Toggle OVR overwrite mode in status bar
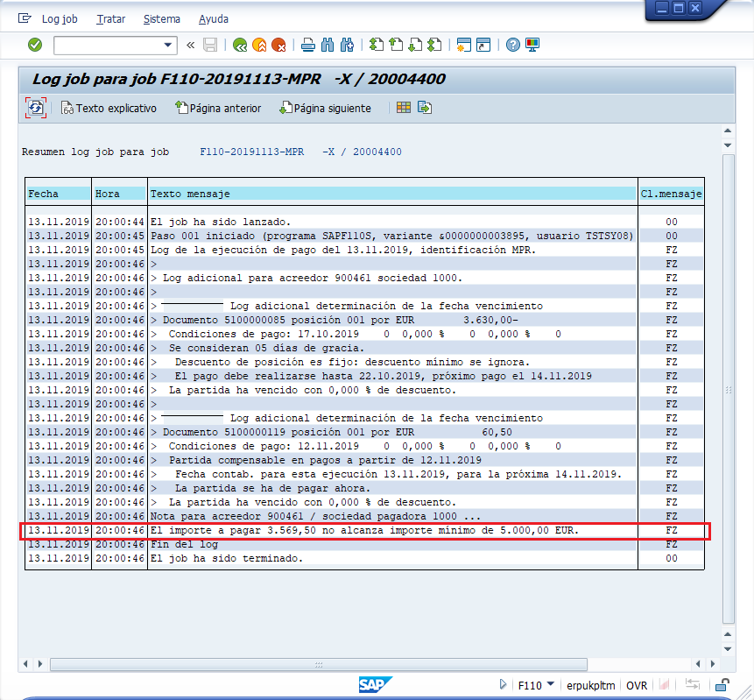Viewport: 754px width, 700px height. click(x=637, y=685)
